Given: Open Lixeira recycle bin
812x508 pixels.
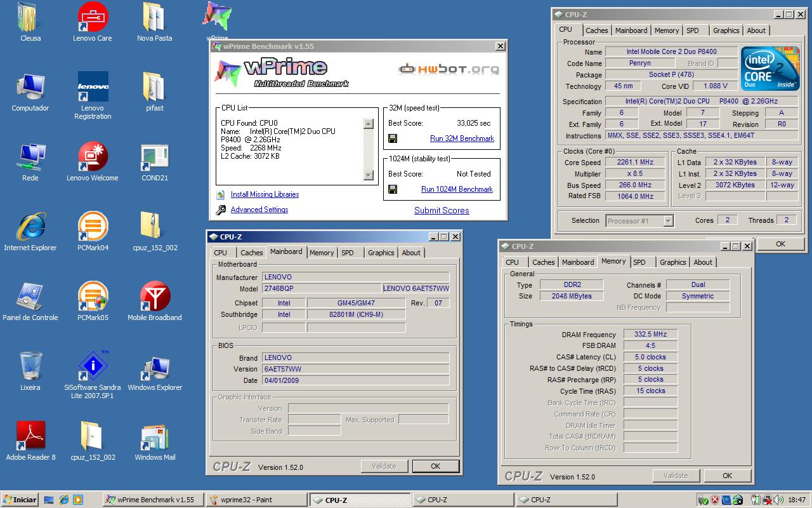Looking at the screenshot, I should [30, 367].
